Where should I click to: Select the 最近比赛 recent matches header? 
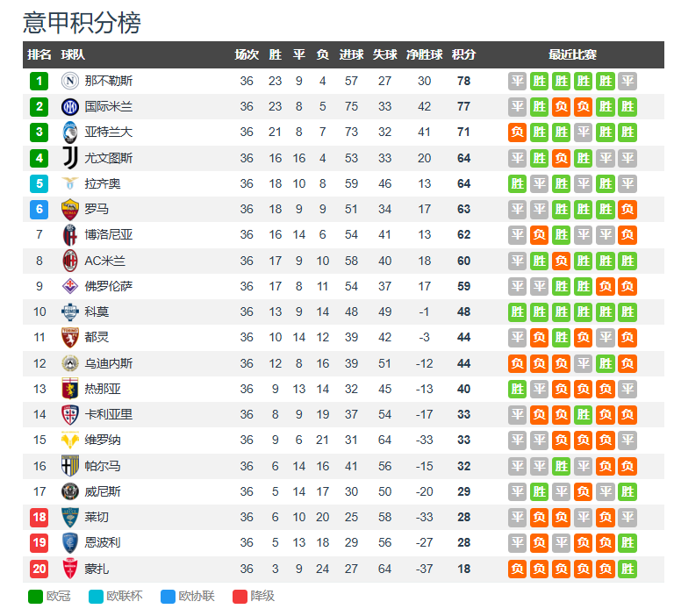click(572, 54)
